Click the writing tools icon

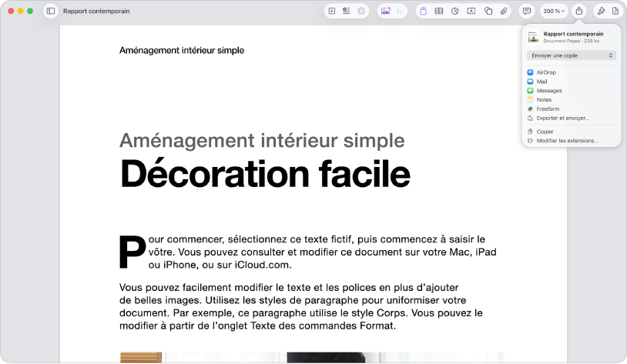[361, 12]
